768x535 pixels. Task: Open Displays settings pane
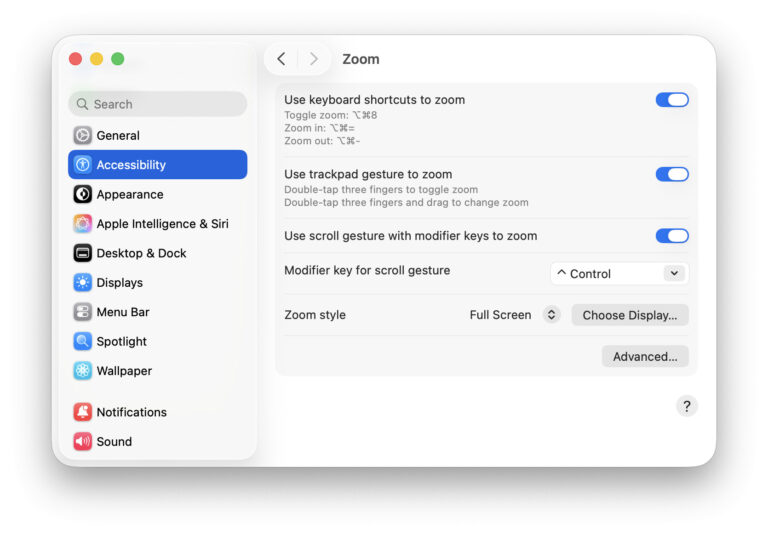(x=158, y=282)
